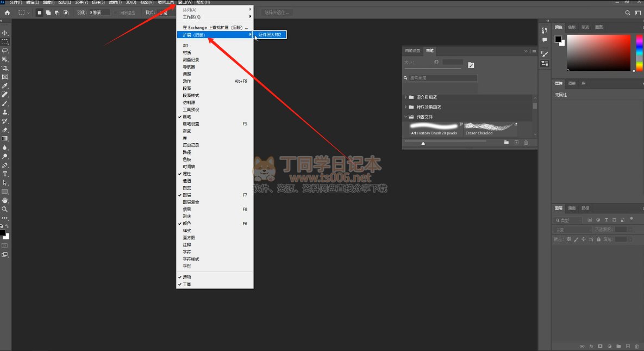Image resolution: width=644 pixels, height=351 pixels.
Task: Open the layer filter 类型 dropdown
Action: pos(567,220)
